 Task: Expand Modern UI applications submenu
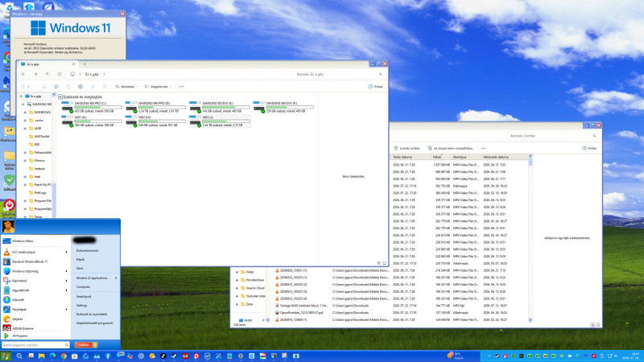[x=97, y=278]
